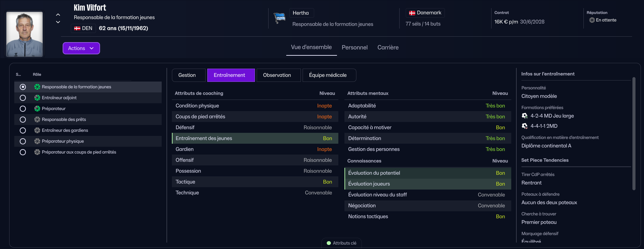Select the Responsable des prêts radio button
Viewport: 644px width, 249px height.
(23, 120)
